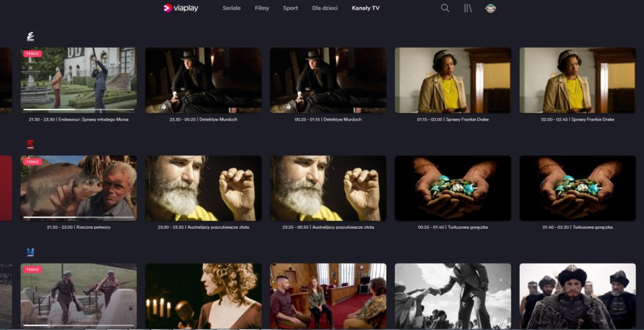Open Australijscy poszukiwacze złota 23.55 - 00.55 thumbnail
The width and height of the screenshot is (644, 330).
click(x=328, y=188)
